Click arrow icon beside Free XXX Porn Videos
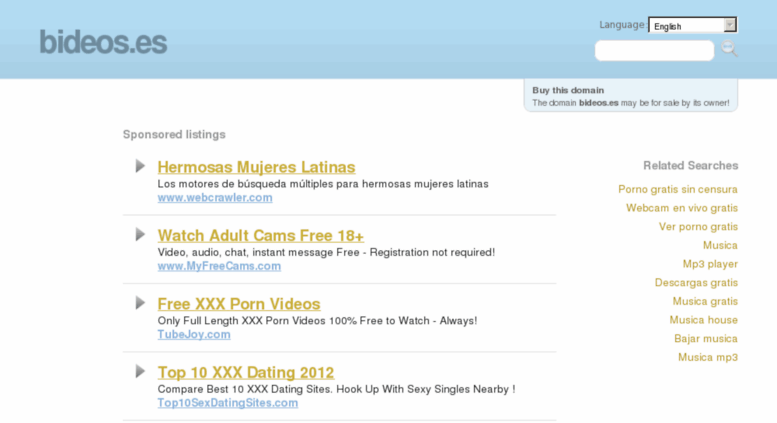This screenshot has width=777, height=423. [x=140, y=303]
